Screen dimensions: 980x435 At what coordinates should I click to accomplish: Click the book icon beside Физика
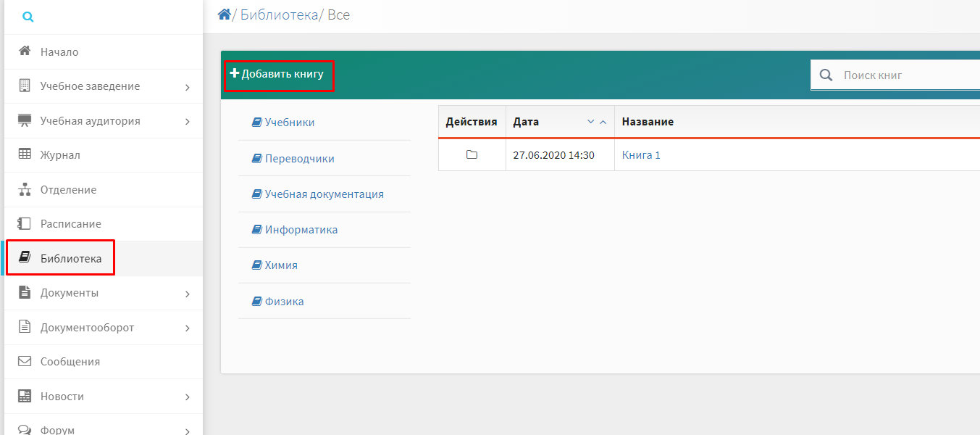coord(256,301)
